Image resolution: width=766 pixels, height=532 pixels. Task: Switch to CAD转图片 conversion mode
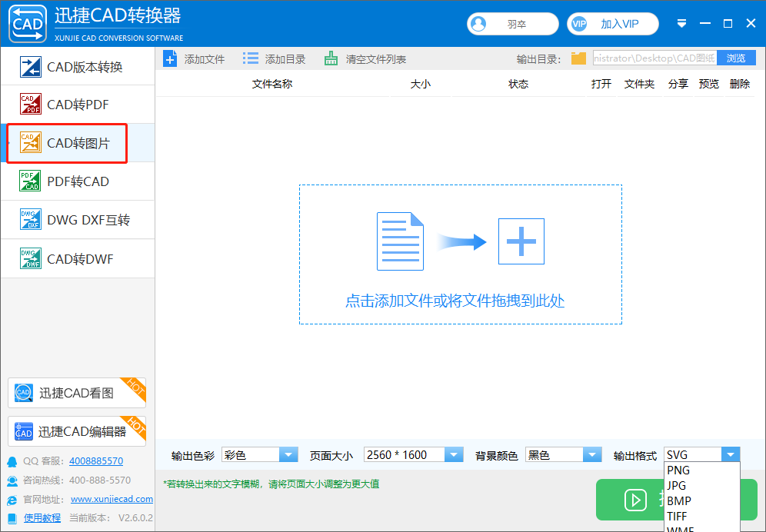(x=78, y=143)
